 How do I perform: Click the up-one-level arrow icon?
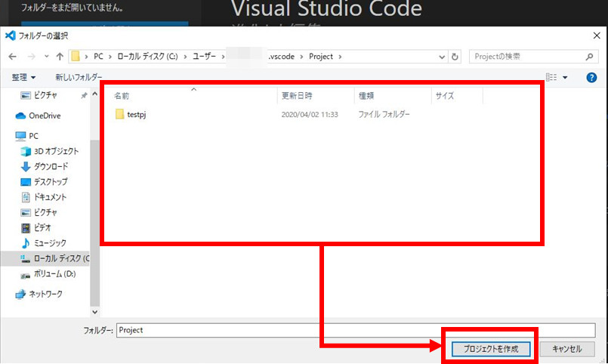point(59,57)
